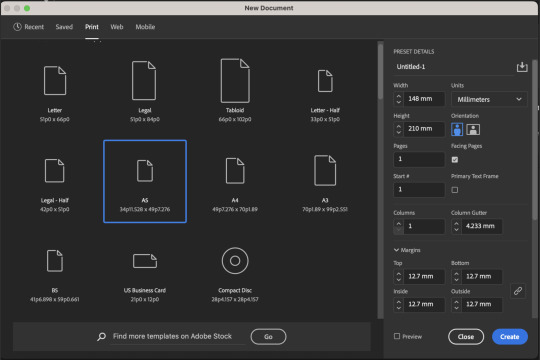Click the presets list vertical scrollbar
The height and width of the screenshot is (360, 540).
[380, 72]
